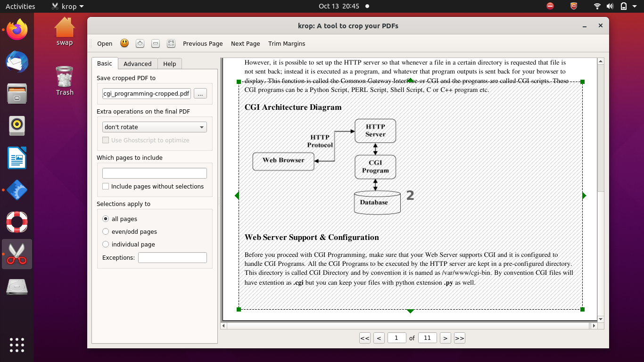Viewport: 644px width, 362px height.
Task: Open LibreOffice Writer from the dock
Action: [x=17, y=158]
